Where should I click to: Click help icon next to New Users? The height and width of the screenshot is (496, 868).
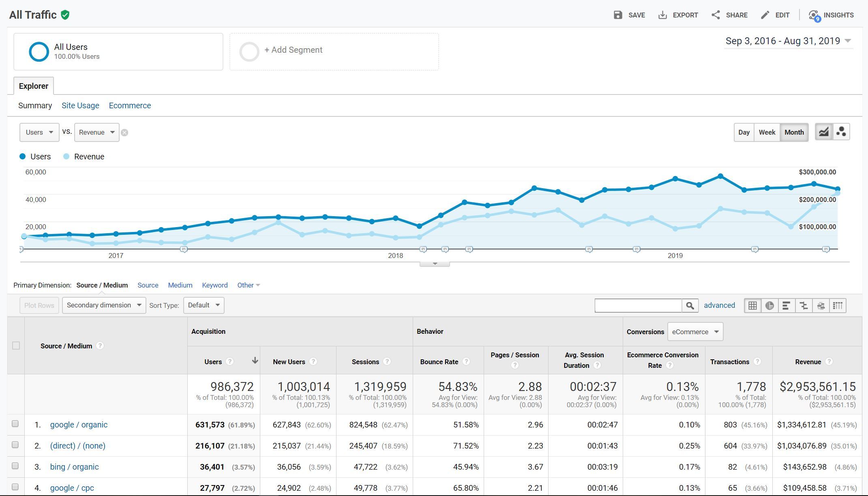(x=313, y=361)
